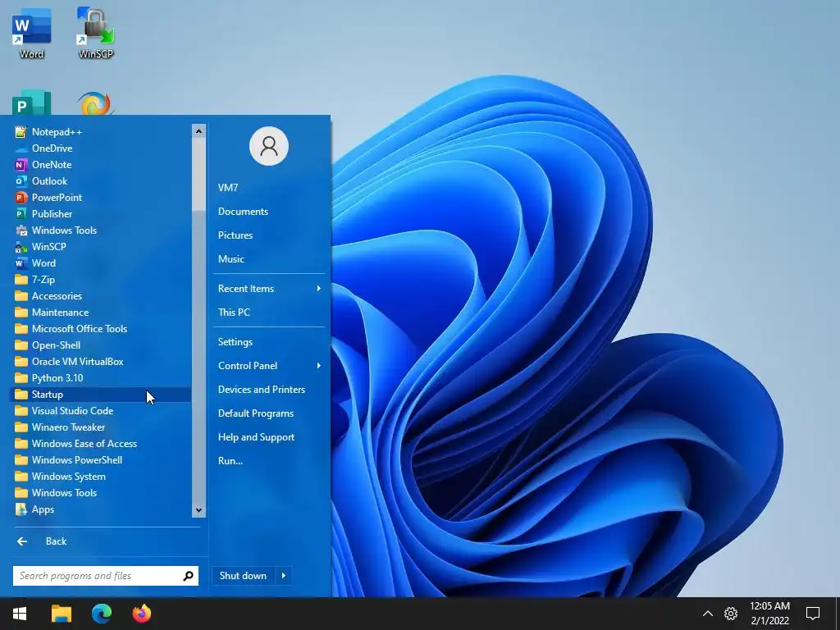Launch Microsoft Edge from the taskbar

pos(101,614)
